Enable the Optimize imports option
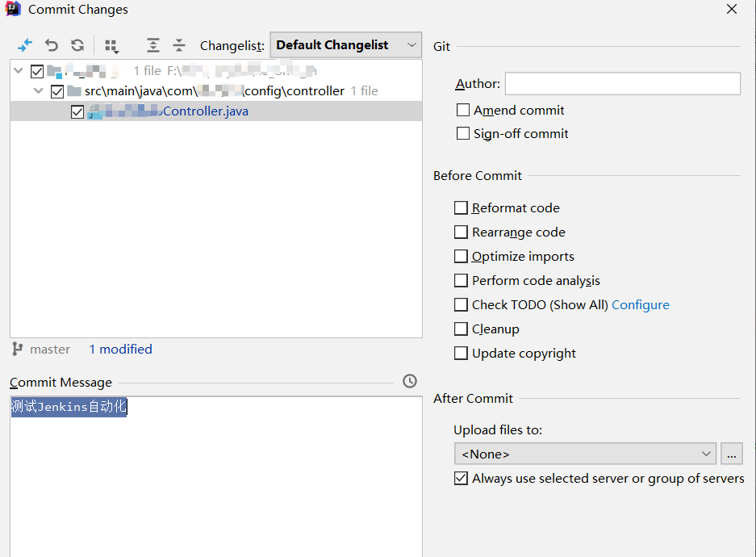Screen dimensions: 756x557 (x=461, y=257)
